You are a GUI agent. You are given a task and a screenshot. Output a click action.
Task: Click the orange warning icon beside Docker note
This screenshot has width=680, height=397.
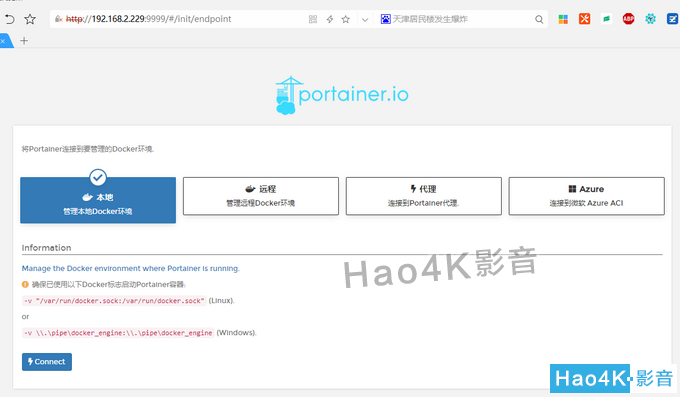pyautogui.click(x=25, y=285)
